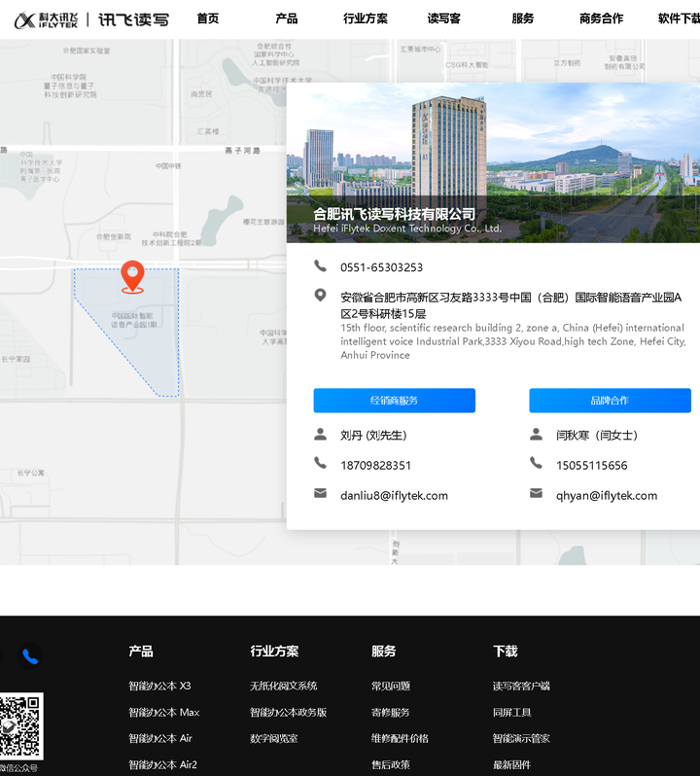700x776 pixels.
Task: Click the red map location pin
Action: click(x=132, y=276)
